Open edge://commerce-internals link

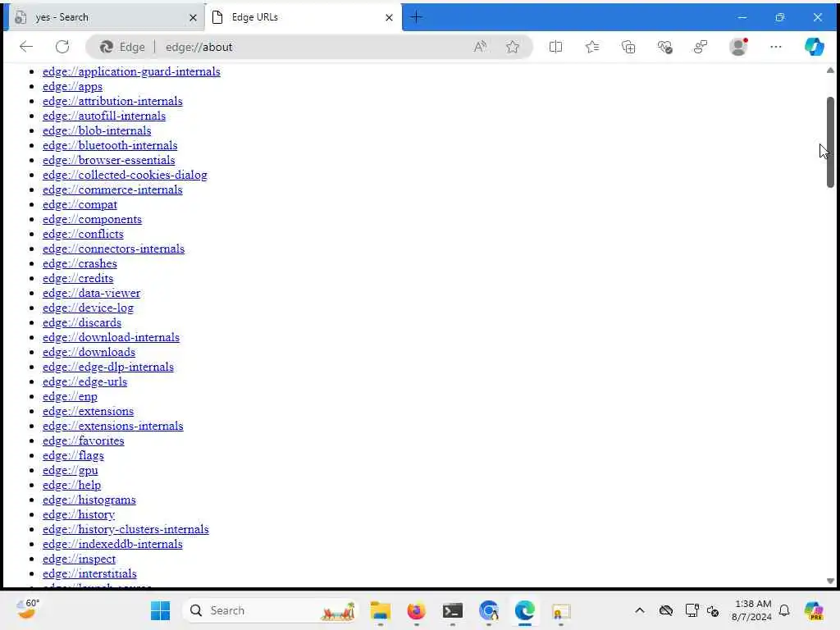click(x=112, y=190)
